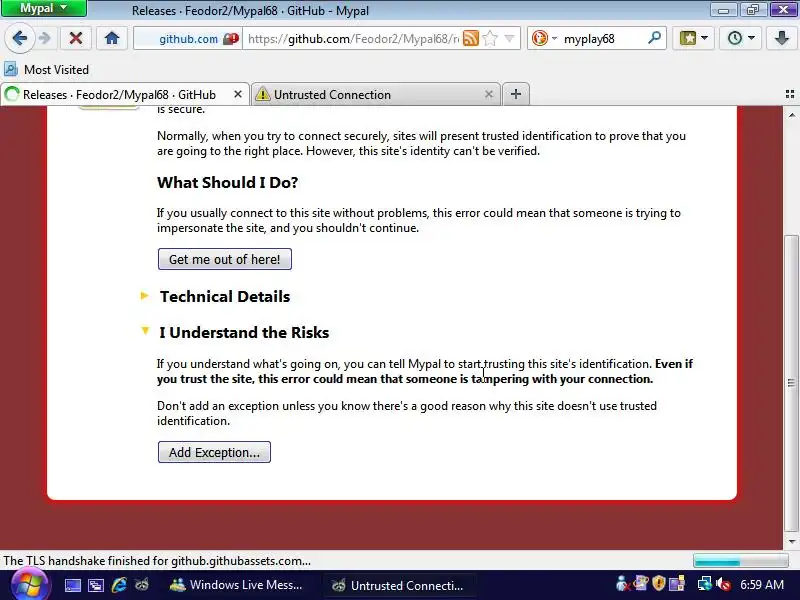Click the URL address field

352,39
